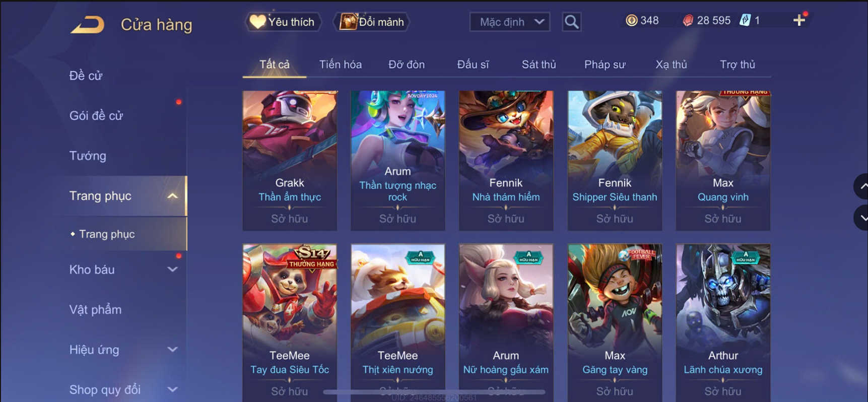The image size is (868, 402).
Task: Open Đổi mảnh fragment exchange
Action: coord(372,22)
